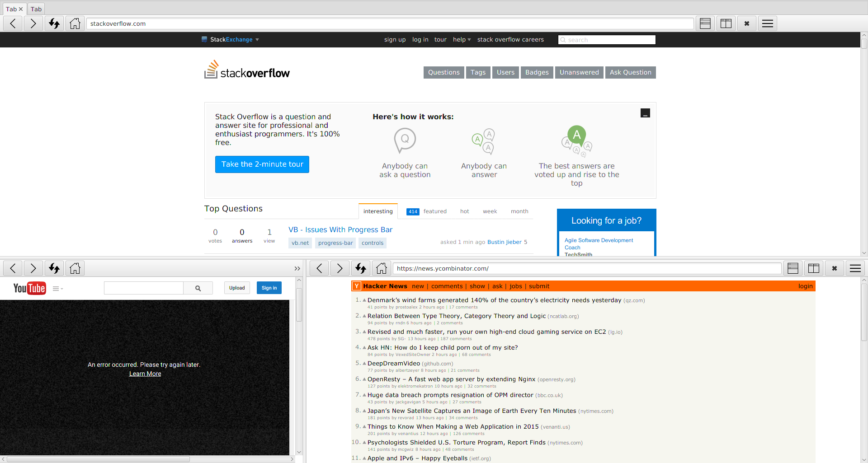Screen dimensions: 868x463
Task: Open the Users page
Action: tap(505, 72)
